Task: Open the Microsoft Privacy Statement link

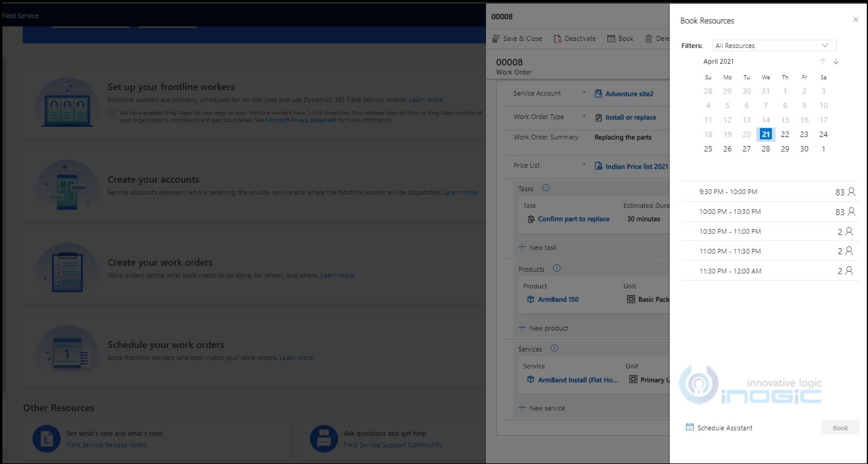Action: pyautogui.click(x=300, y=120)
